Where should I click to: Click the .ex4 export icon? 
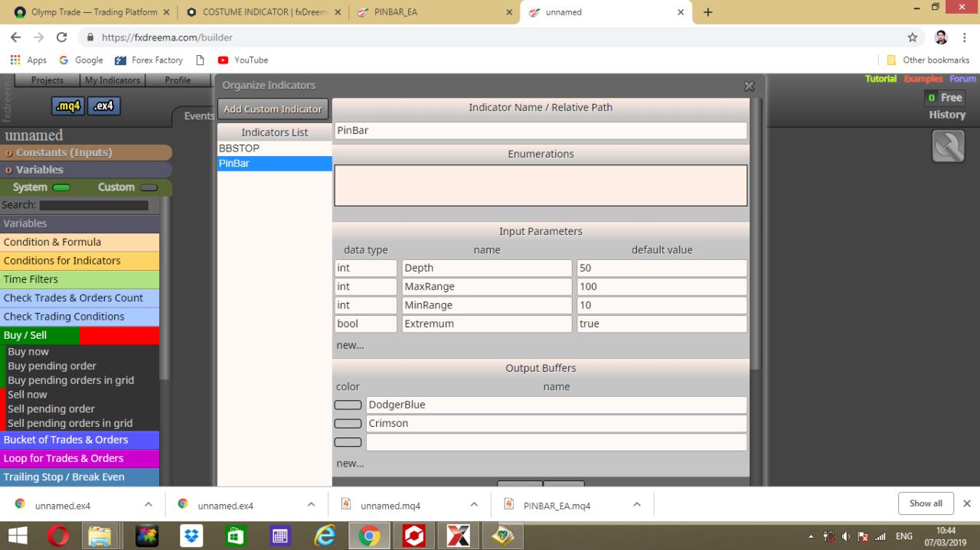click(104, 106)
